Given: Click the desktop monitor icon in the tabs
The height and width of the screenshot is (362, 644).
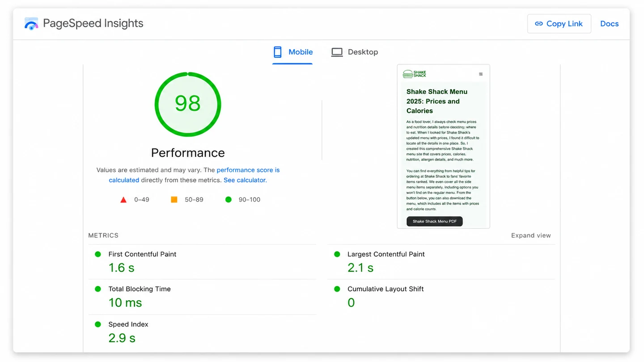Looking at the screenshot, I should pyautogui.click(x=337, y=52).
